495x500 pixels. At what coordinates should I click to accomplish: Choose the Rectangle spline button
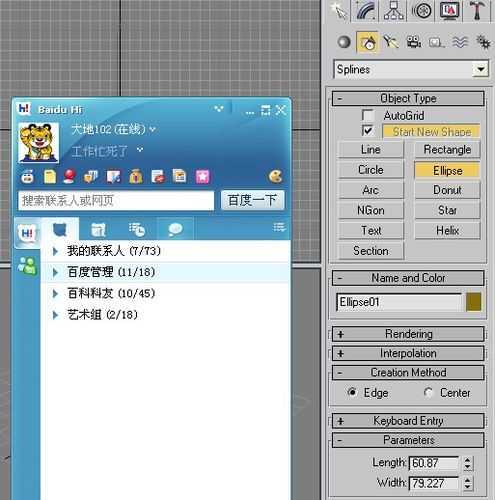pos(447,150)
